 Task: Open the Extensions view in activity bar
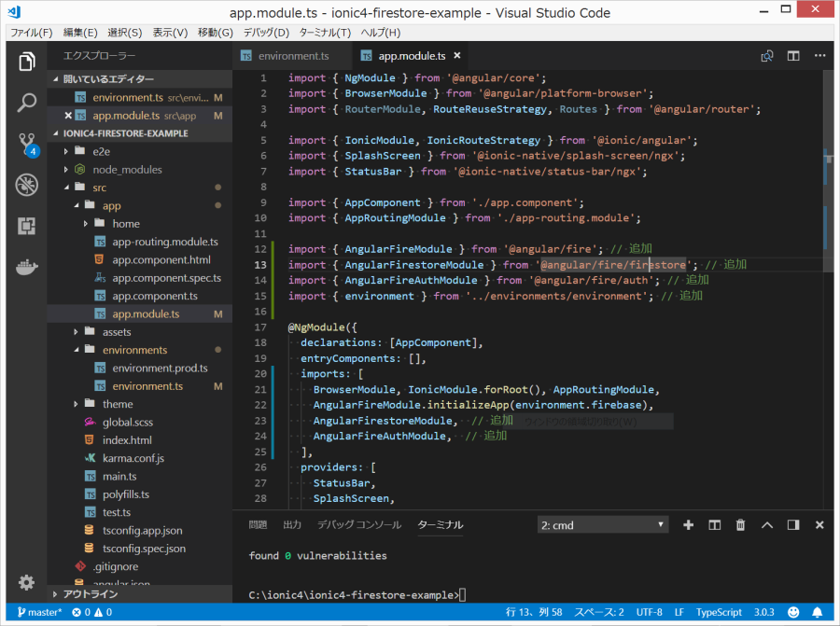(27, 226)
